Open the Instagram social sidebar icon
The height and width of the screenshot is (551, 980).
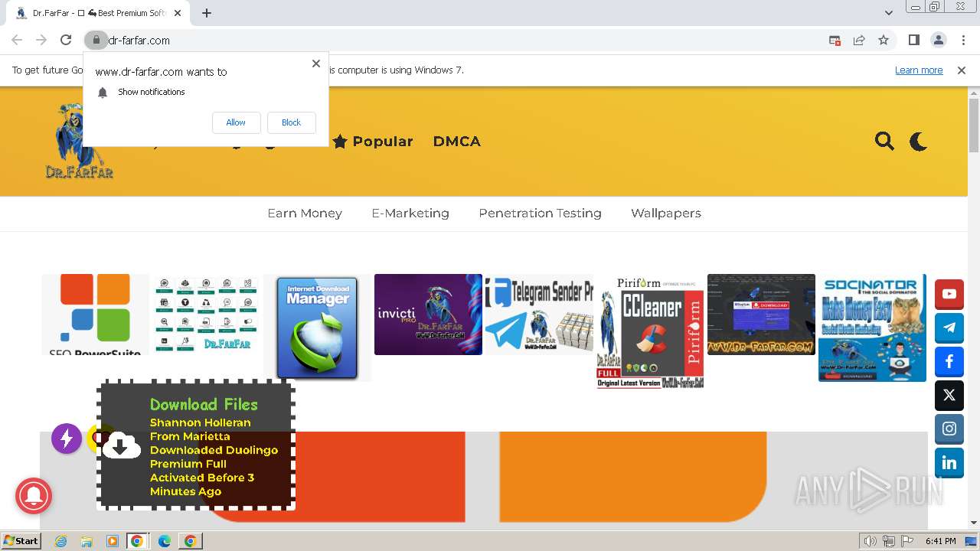[x=949, y=429]
